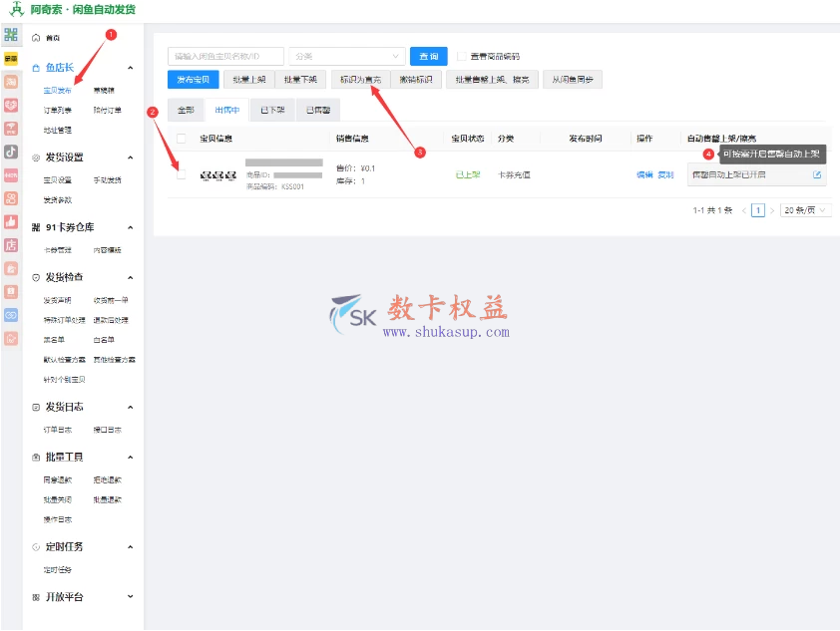Click the 批量下架 button
840x631 pixels.
(x=300, y=80)
